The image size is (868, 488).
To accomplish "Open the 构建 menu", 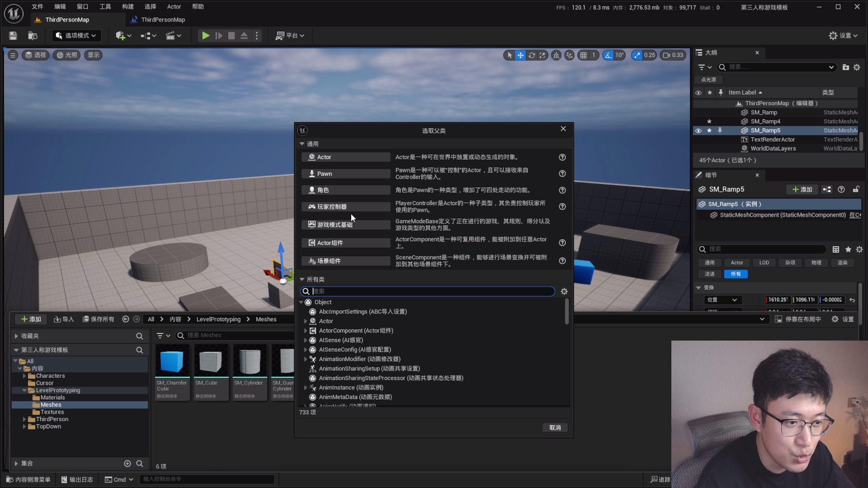I will pos(128,7).
